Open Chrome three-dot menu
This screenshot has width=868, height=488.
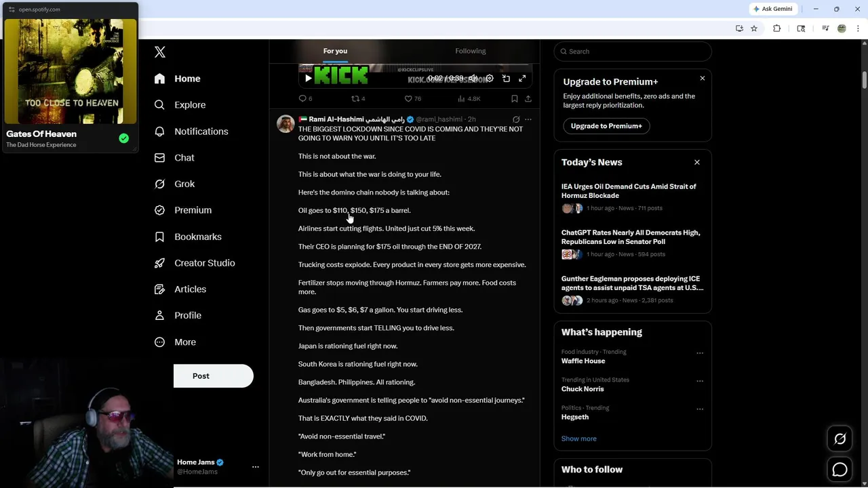pyautogui.click(x=859, y=28)
